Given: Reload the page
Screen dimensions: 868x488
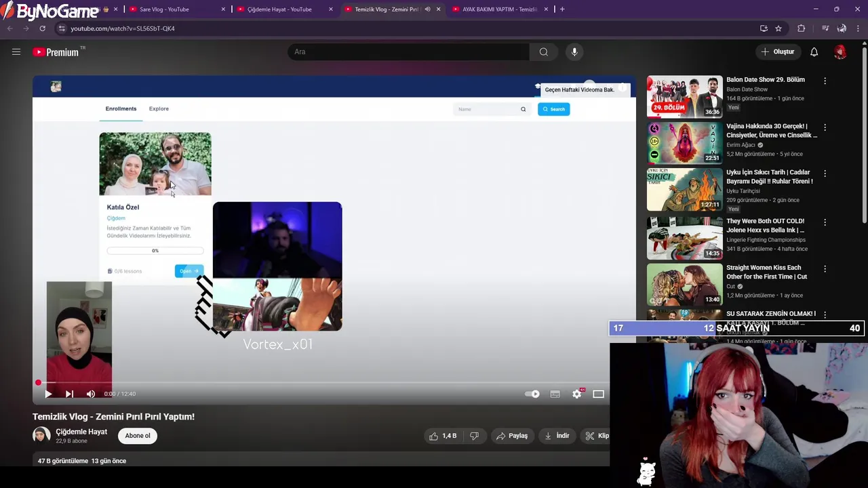Looking at the screenshot, I should (x=42, y=28).
